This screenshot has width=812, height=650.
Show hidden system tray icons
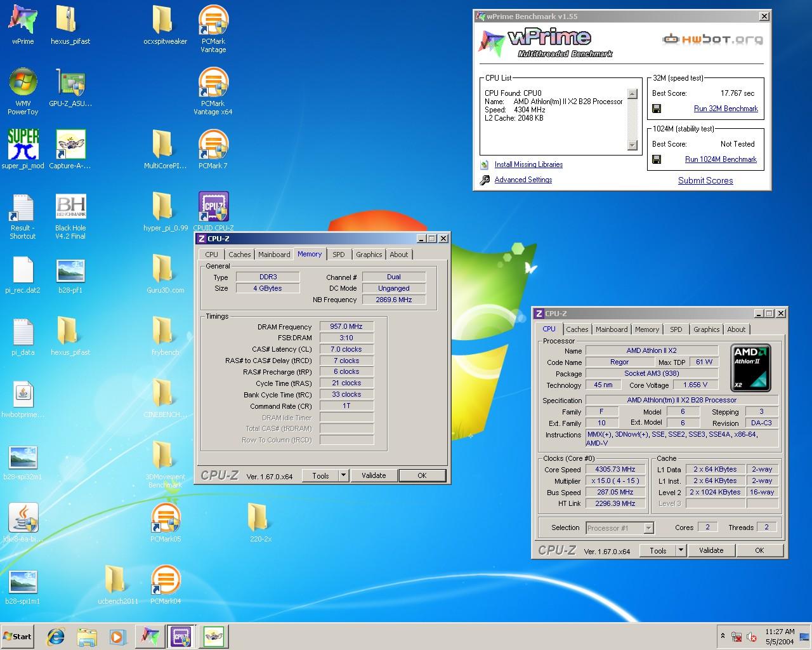pyautogui.click(x=723, y=636)
